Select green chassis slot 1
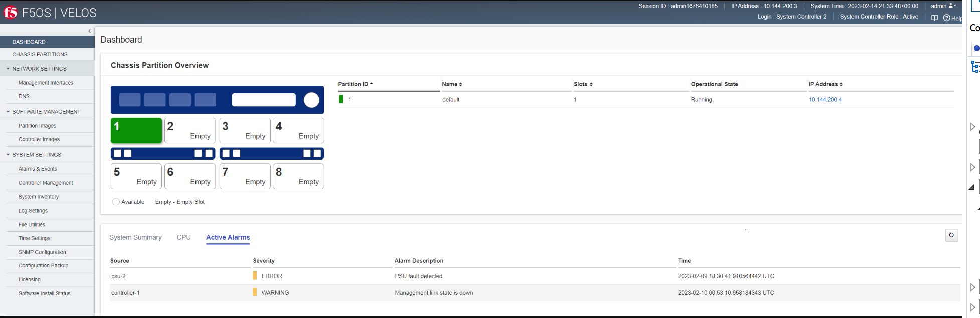The image size is (980, 318). pos(136,131)
